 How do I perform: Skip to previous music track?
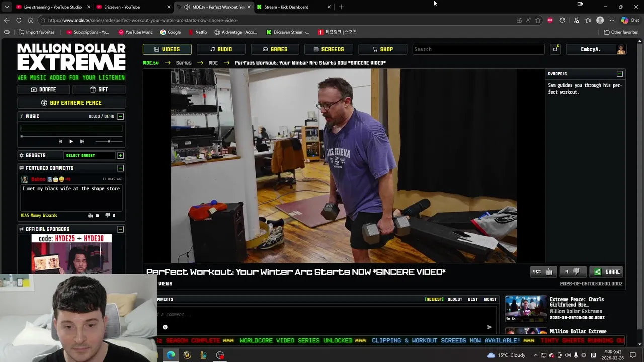click(x=60, y=142)
